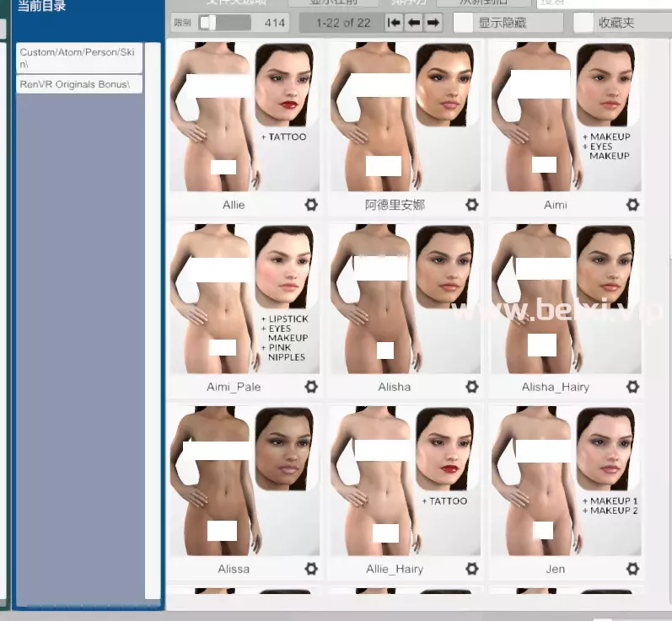Open settings gear for Alisha_Hairy skin

(632, 387)
